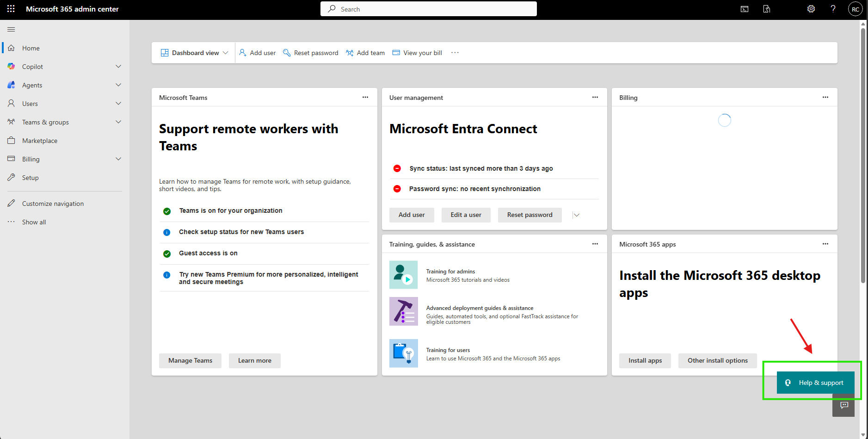
Task: Click View your bill in the toolbar
Action: [417, 53]
